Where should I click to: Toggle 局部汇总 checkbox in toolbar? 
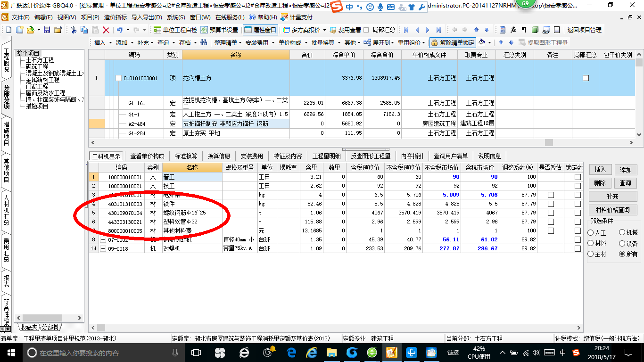366,30
